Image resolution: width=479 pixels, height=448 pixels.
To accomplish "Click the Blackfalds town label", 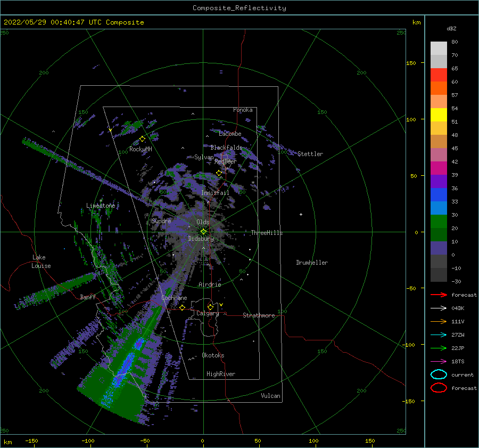I will coord(226,148).
